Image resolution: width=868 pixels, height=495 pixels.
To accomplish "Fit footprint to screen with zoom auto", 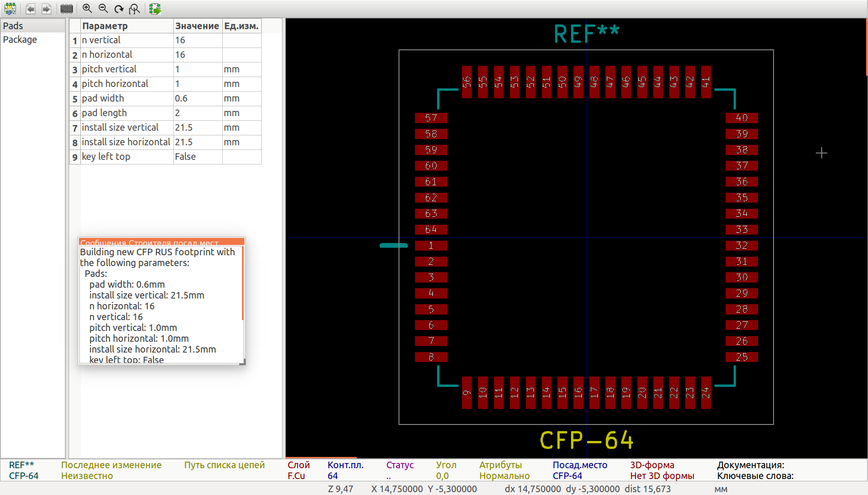I will point(135,8).
